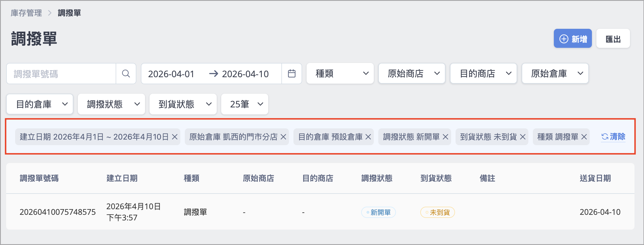Screen dimensions: 644x245
Task: Remove the 目的倉庫 預設倉庫 filter tag
Action: 368,137
